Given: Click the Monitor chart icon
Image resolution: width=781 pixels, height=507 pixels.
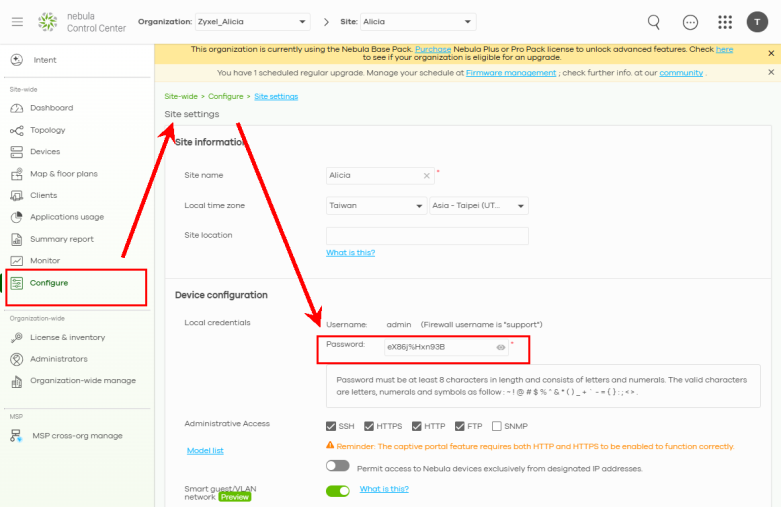Looking at the screenshot, I should [x=17, y=260].
